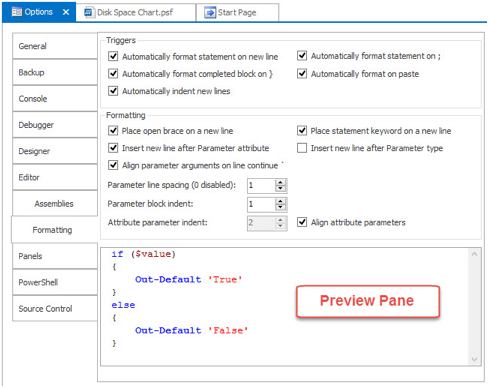Click the Parameter block indent value field
The width and height of the screenshot is (488, 387).
pos(261,204)
